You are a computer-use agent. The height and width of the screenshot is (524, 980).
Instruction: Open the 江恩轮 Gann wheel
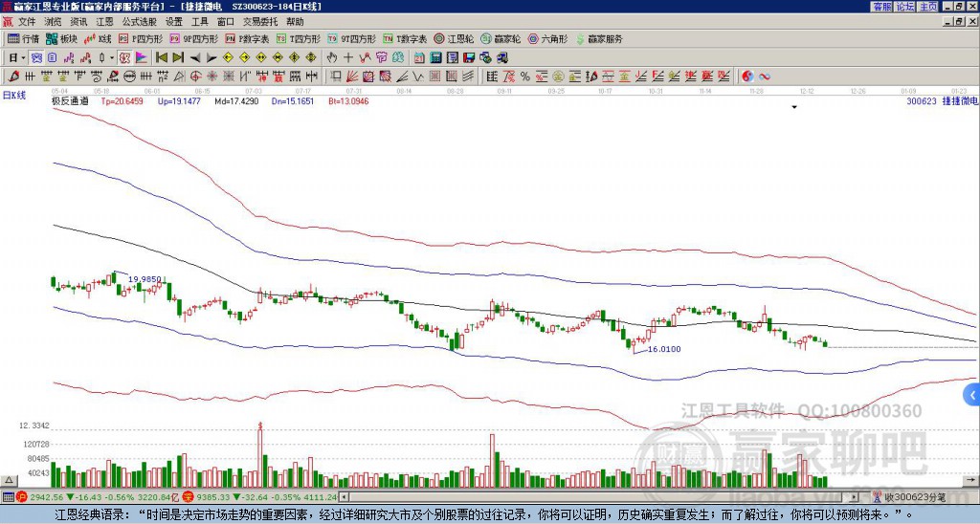(454, 38)
